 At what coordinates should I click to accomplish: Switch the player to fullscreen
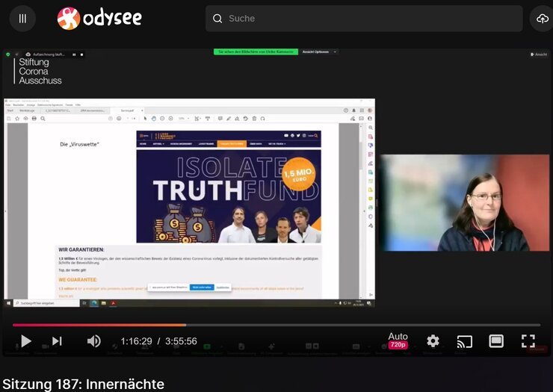point(528,341)
